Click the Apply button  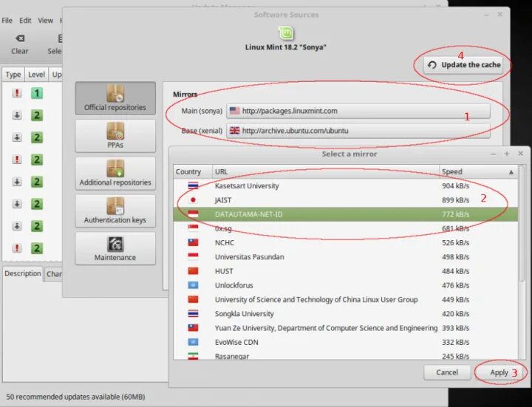click(x=499, y=372)
